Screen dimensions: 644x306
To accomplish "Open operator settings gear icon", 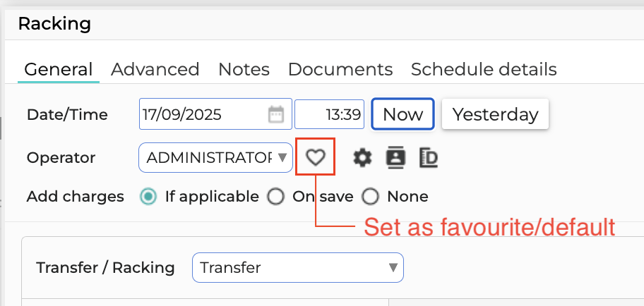I will coord(363,157).
